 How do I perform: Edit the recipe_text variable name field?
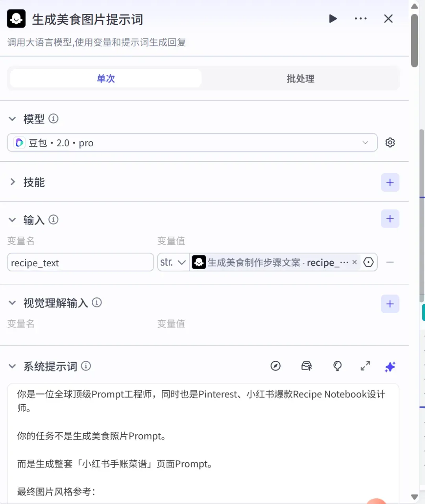click(x=80, y=262)
